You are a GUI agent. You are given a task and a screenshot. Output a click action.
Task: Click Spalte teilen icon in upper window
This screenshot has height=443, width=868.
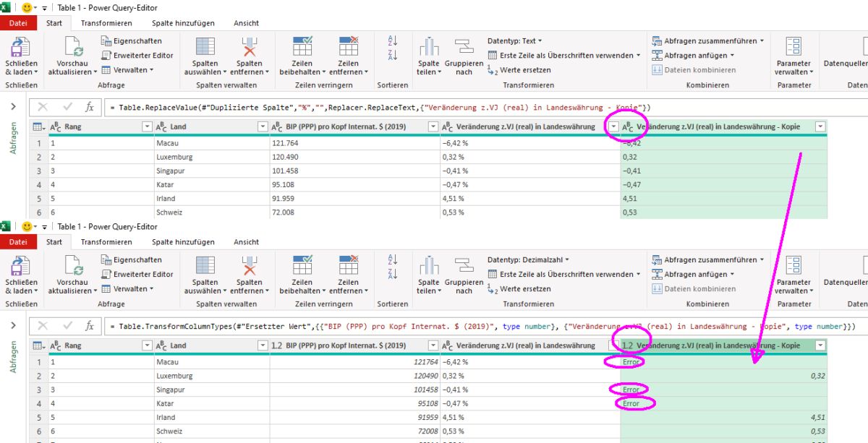click(429, 47)
